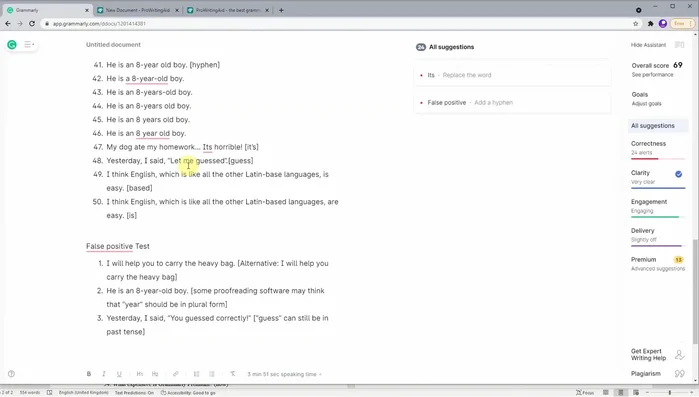Click Word status bar language English (United Kingdom)
The height and width of the screenshot is (397, 699).
tap(84, 393)
